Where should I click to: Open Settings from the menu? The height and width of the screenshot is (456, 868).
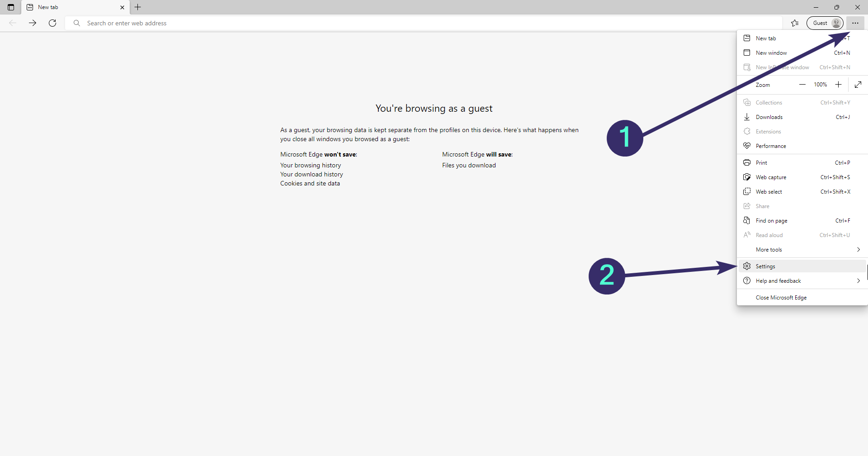(x=765, y=266)
